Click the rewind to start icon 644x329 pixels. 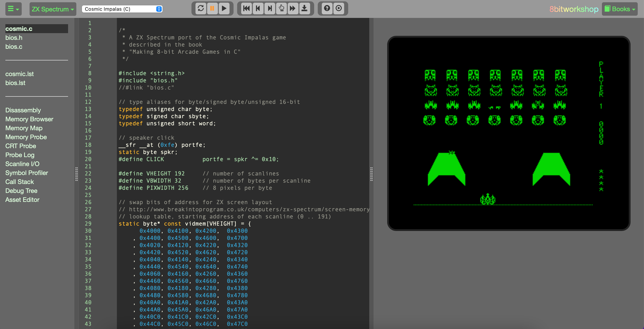pos(246,9)
